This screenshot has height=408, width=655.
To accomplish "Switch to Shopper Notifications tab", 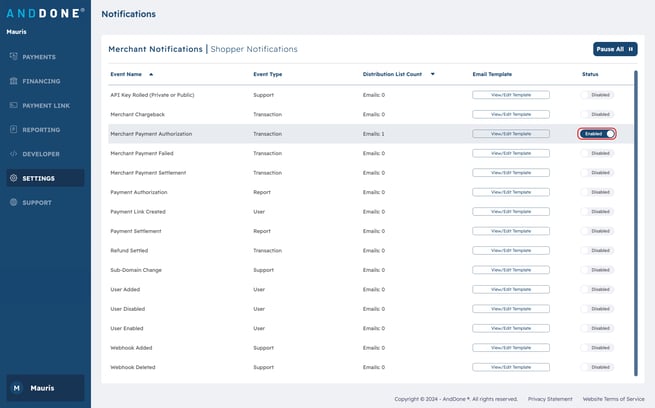I will 254,49.
